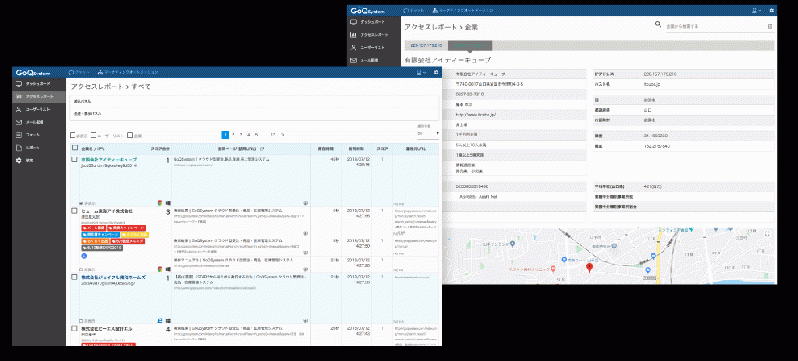Toggle the company filter checkbox above table
This screenshot has width=798, height=361.
(130, 135)
